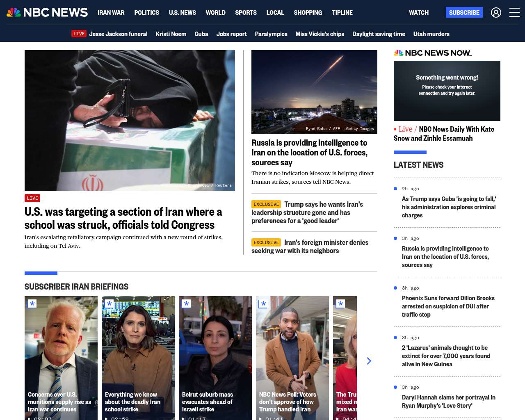Play Concerns over U.S. munitions supply video
The height and width of the screenshot is (420, 525).
(x=61, y=358)
